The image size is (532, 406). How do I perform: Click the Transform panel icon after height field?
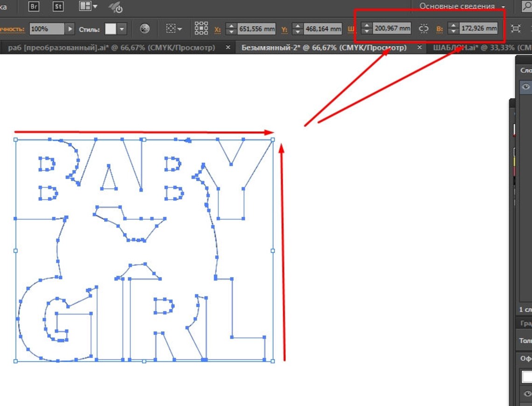coord(516,28)
